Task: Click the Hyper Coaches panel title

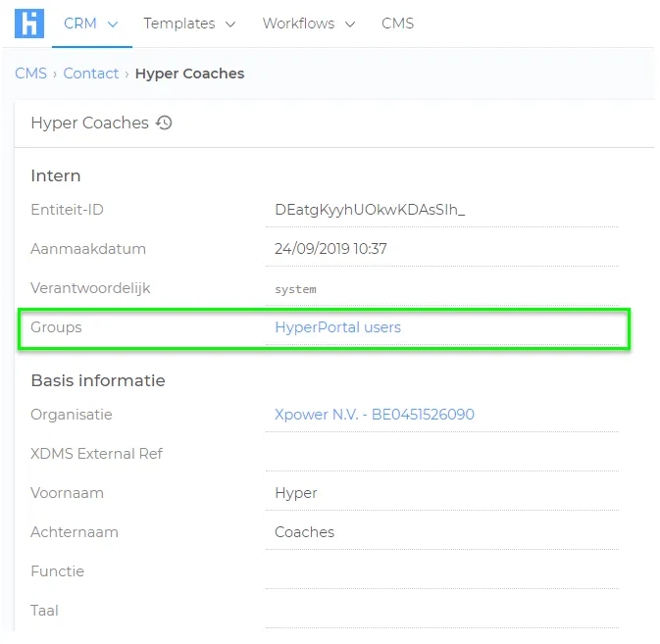Action: (89, 123)
